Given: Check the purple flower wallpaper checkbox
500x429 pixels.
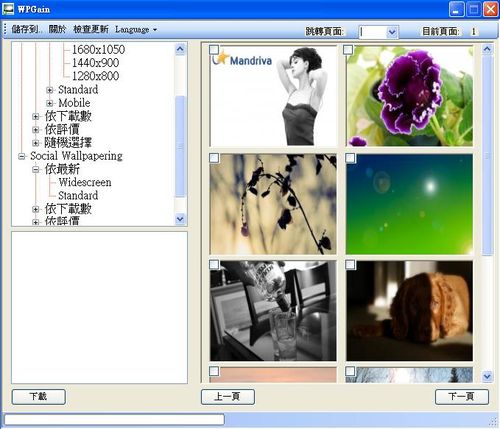Looking at the screenshot, I should point(348,50).
